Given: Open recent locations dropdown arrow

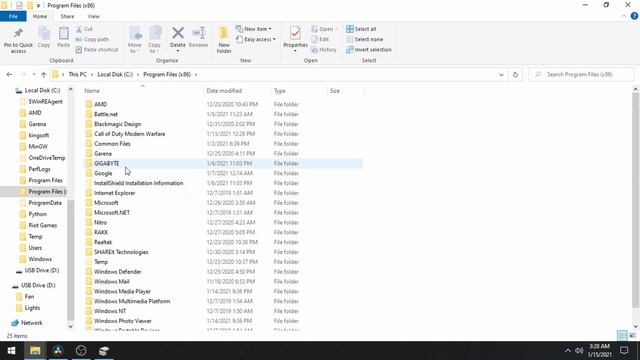Looking at the screenshot, I should click(33, 75).
